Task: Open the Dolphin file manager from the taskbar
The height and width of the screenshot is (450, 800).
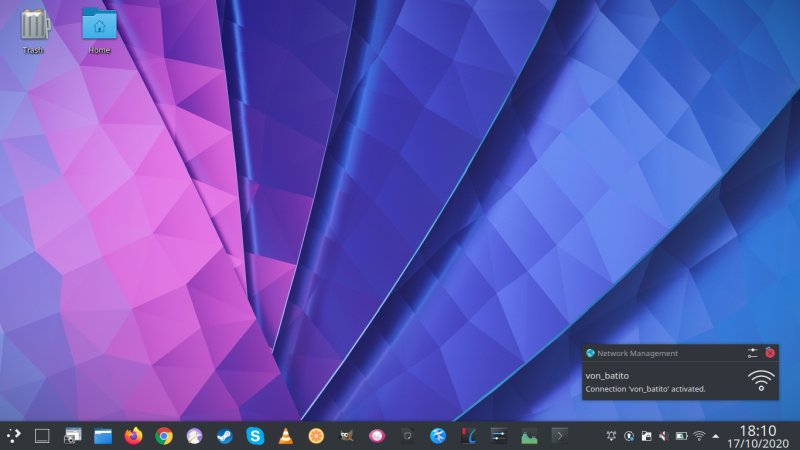Action: [103, 436]
